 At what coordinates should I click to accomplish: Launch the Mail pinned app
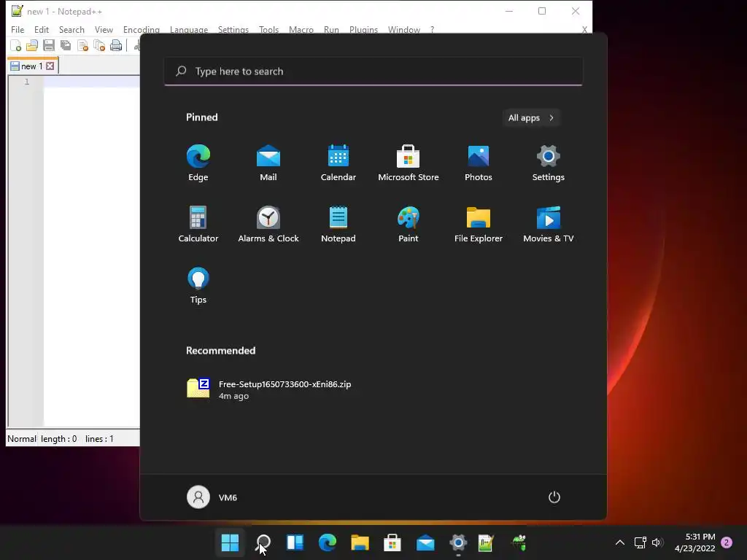coord(268,163)
